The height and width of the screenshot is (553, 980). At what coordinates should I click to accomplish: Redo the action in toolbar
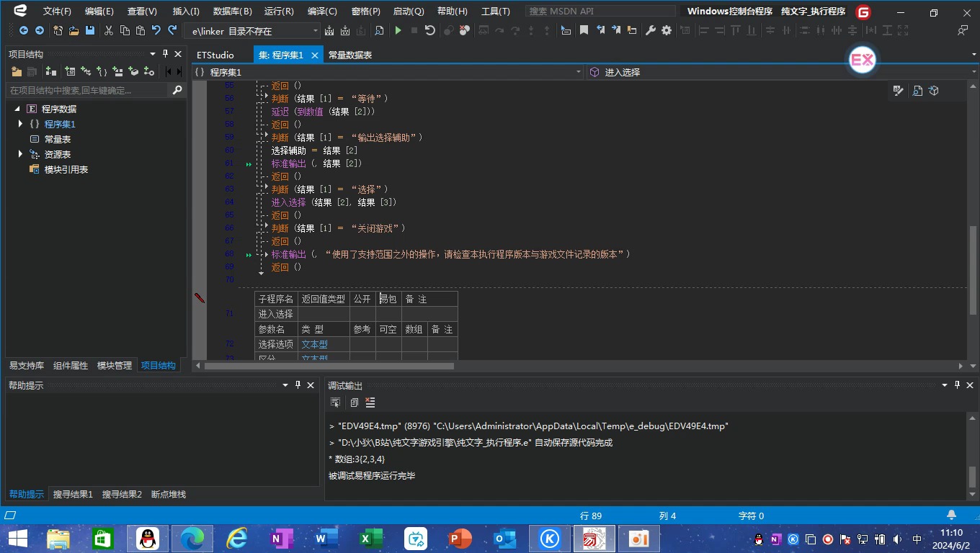click(172, 30)
